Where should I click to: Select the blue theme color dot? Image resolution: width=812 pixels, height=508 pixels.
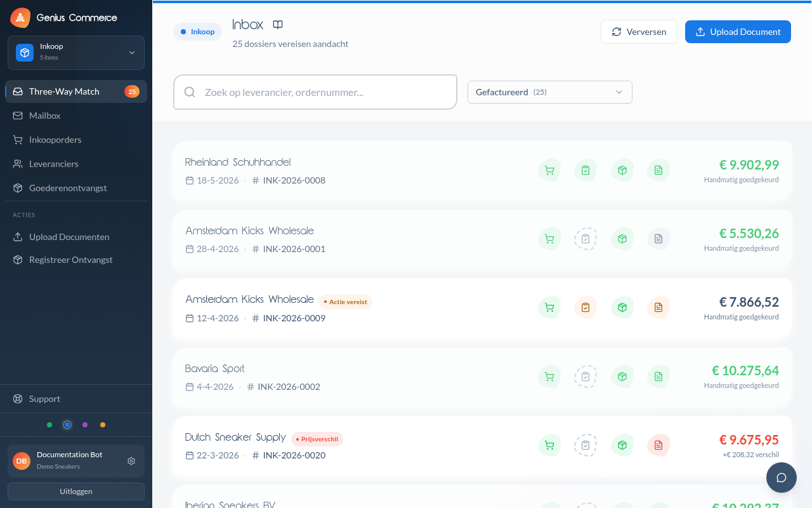point(67,425)
